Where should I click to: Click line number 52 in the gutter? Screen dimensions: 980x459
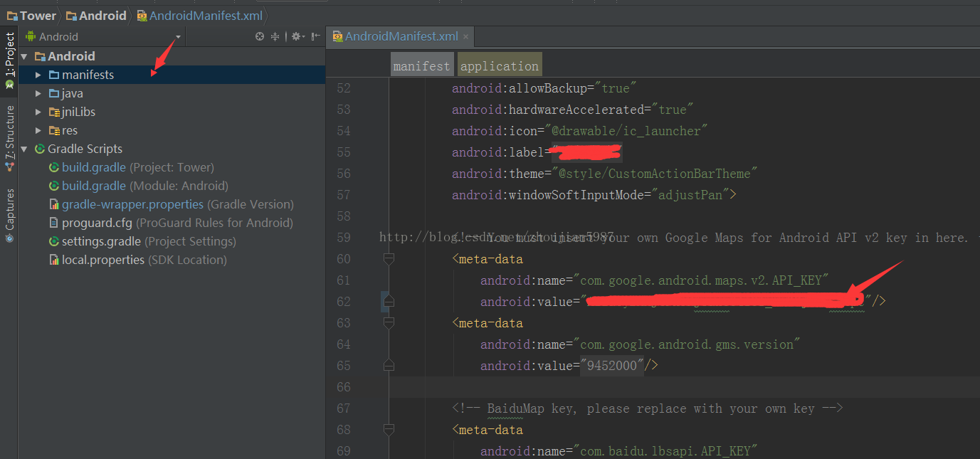pyautogui.click(x=343, y=88)
